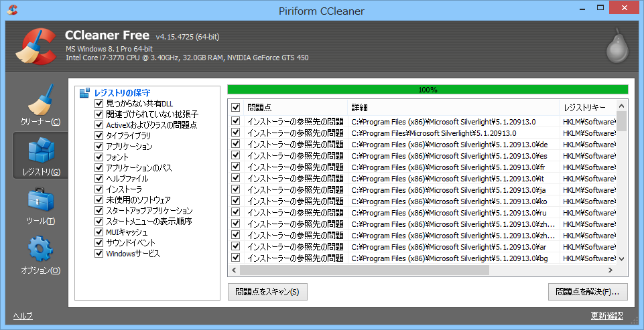Click the CCleaner title bar app icon
The width and height of the screenshot is (644, 330).
click(13, 9)
